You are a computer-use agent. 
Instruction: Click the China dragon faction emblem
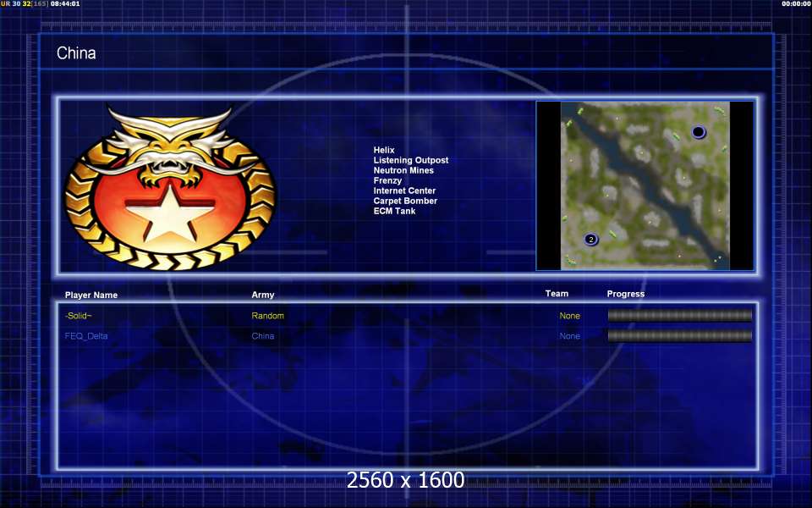170,188
